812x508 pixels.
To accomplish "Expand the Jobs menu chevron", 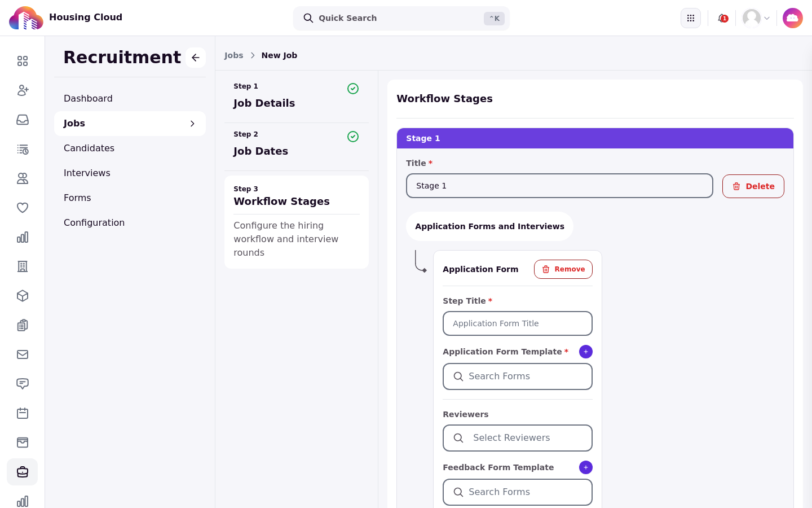I will 192,124.
